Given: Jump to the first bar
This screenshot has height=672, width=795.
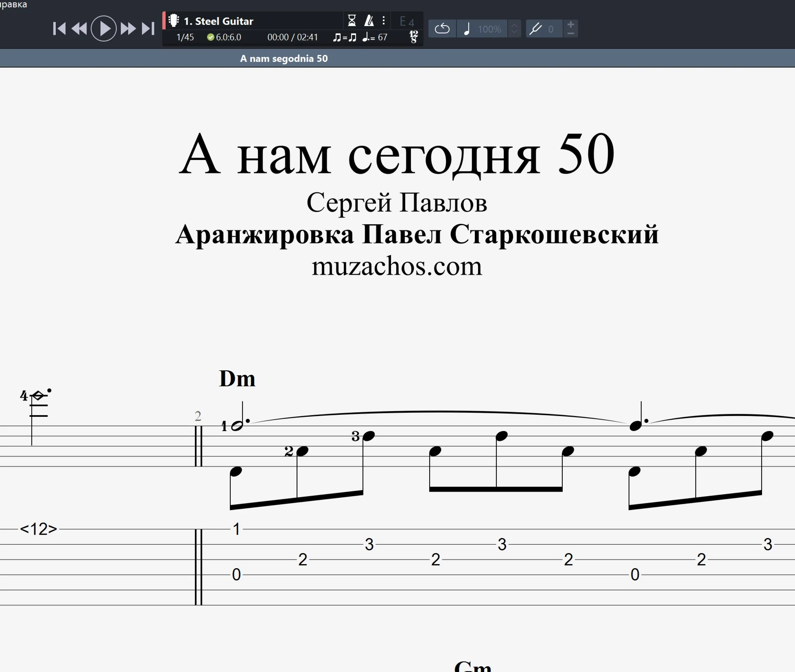Looking at the screenshot, I should click(x=59, y=28).
